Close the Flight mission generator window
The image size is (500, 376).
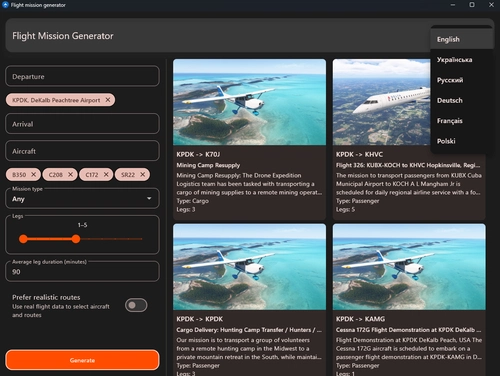click(x=491, y=5)
